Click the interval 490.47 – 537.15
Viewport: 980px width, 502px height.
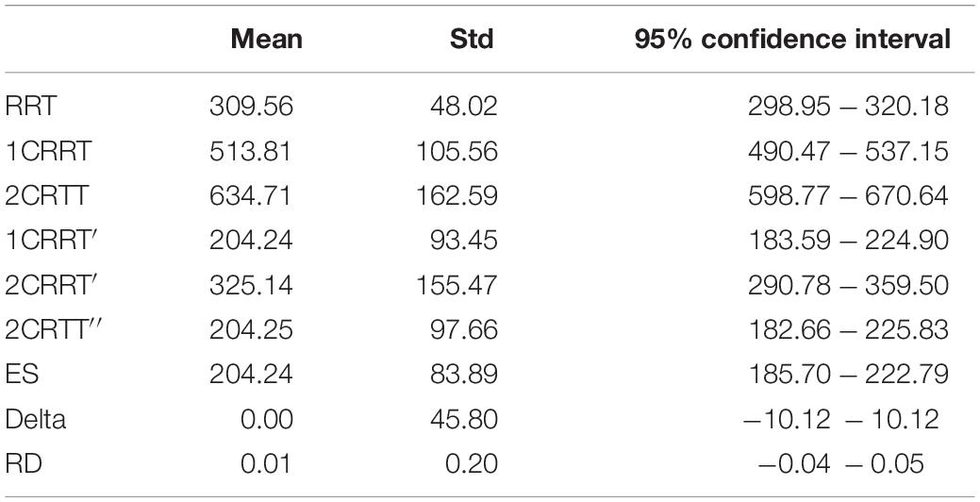[848, 151]
